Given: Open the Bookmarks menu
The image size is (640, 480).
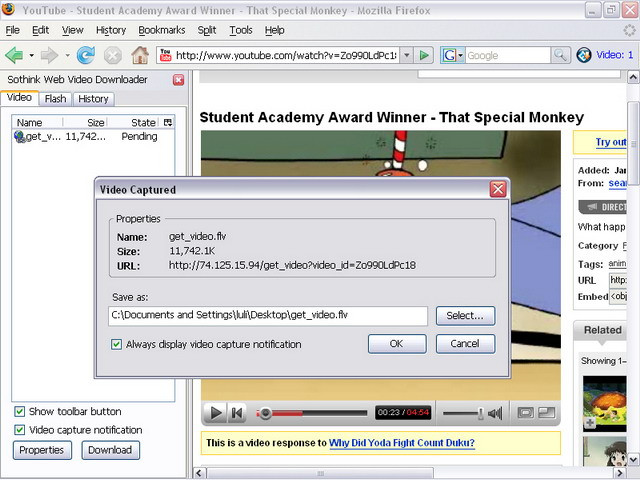Looking at the screenshot, I should coord(162,30).
